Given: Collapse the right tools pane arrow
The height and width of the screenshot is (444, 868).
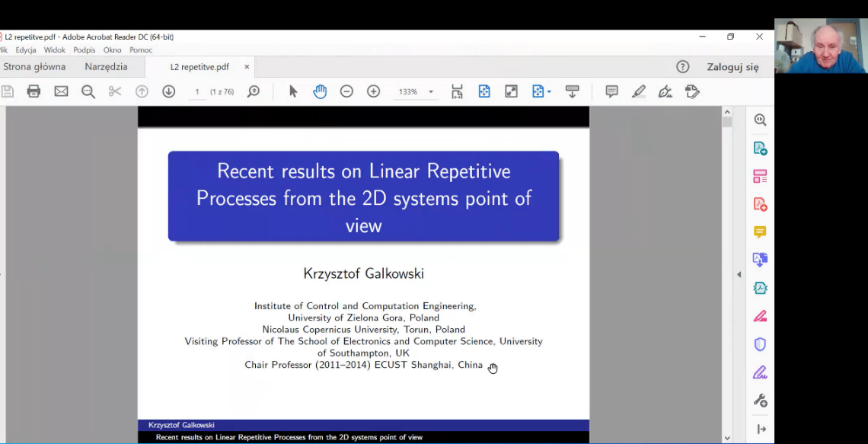Looking at the screenshot, I should click(x=738, y=274).
